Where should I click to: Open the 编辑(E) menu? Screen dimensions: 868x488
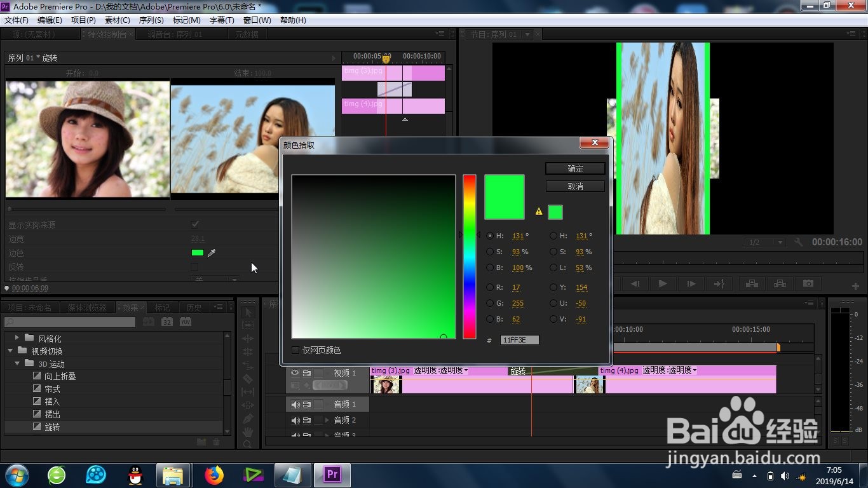coord(50,20)
